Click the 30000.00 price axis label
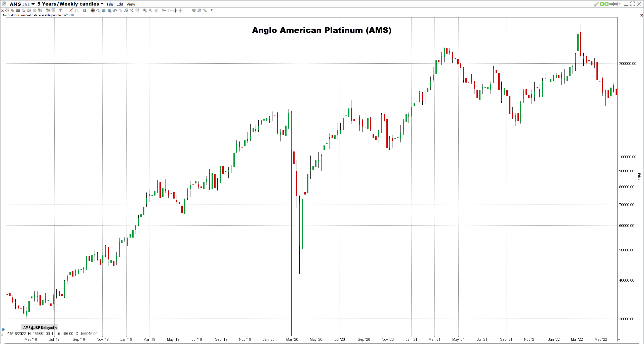 click(626, 319)
